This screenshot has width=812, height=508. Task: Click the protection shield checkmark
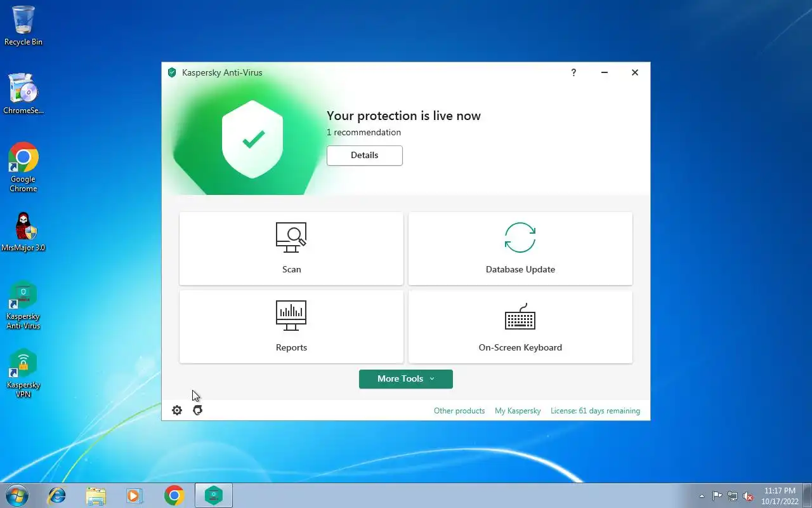(x=252, y=139)
